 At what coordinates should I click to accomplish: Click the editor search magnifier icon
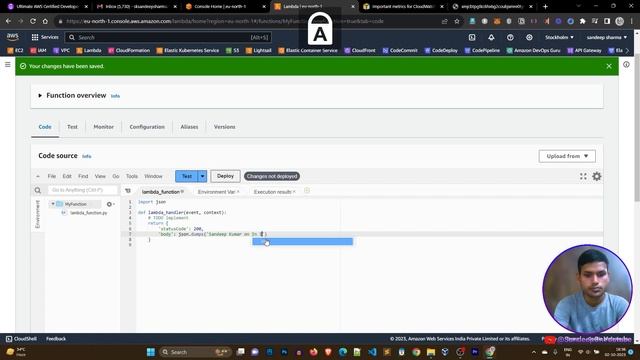pos(38,190)
